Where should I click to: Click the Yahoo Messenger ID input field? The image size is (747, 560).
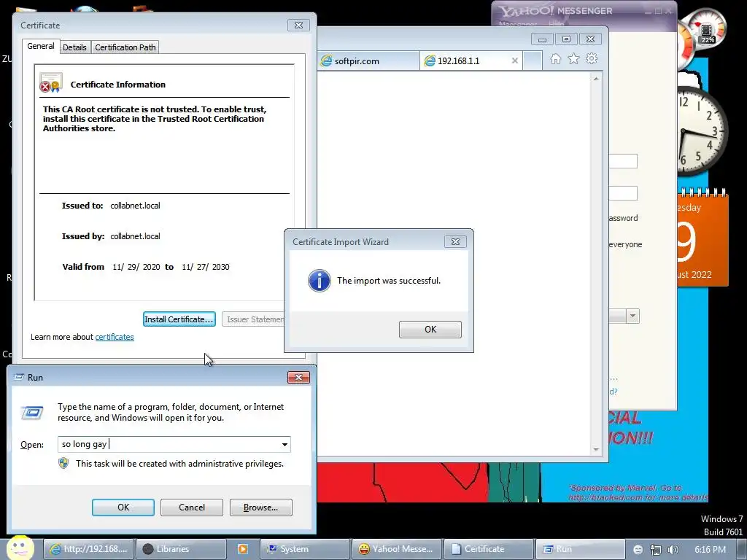[x=623, y=161]
